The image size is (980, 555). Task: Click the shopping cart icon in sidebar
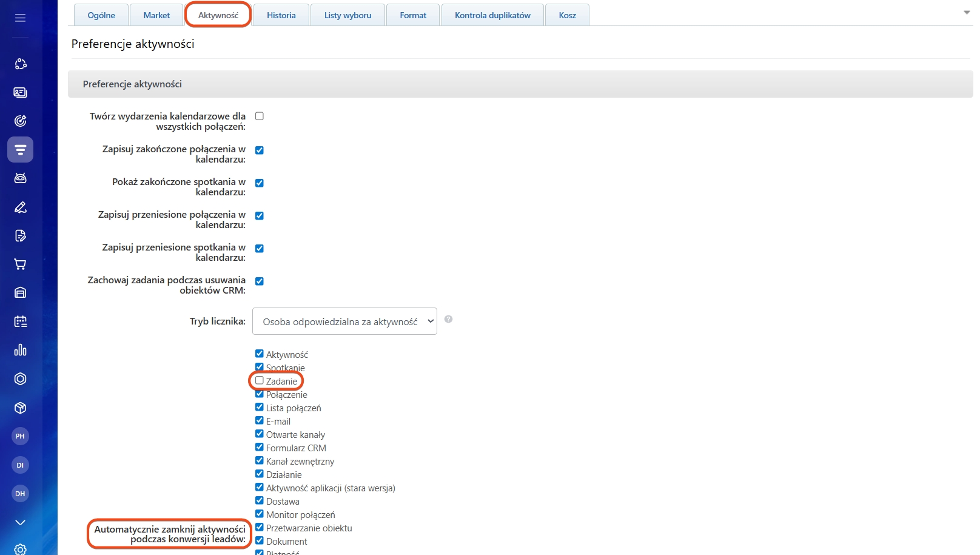tap(20, 264)
